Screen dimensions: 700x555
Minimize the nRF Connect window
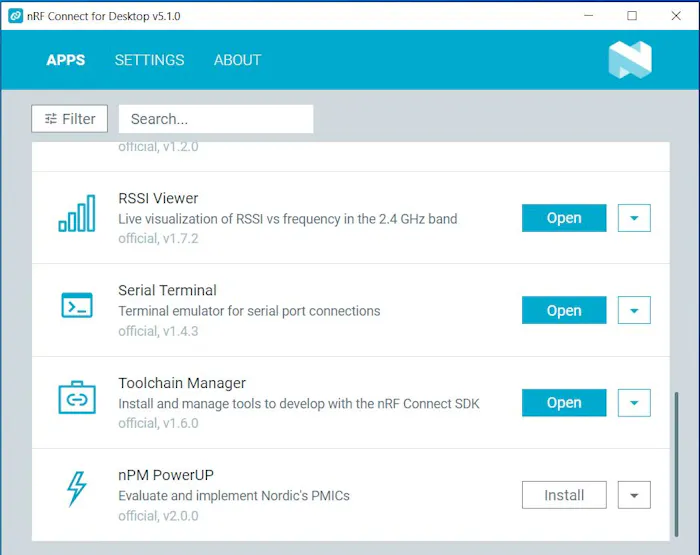588,16
